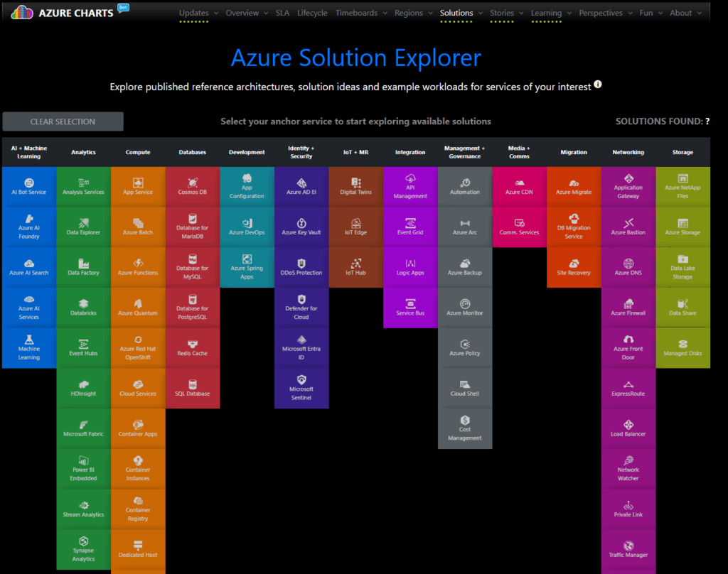The height and width of the screenshot is (574, 728).
Task: Click the Compute column header
Action: (x=138, y=152)
